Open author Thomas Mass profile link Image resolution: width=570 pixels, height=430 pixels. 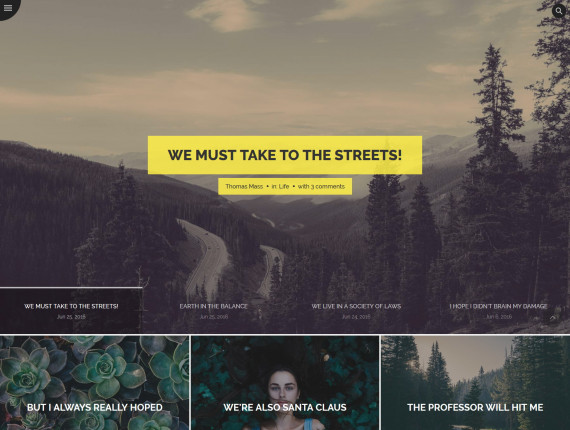tap(244, 186)
